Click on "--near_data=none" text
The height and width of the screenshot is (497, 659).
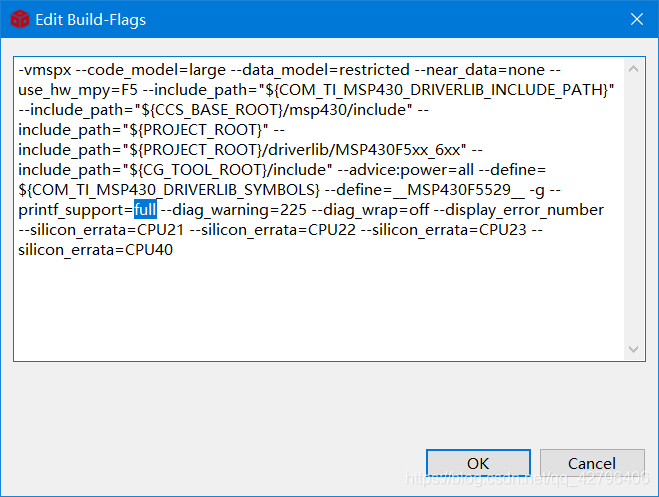(x=480, y=70)
